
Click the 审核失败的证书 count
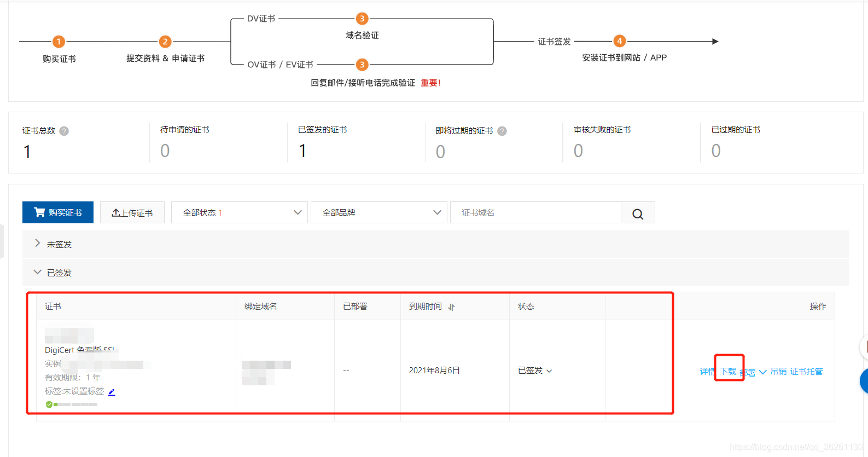point(578,151)
